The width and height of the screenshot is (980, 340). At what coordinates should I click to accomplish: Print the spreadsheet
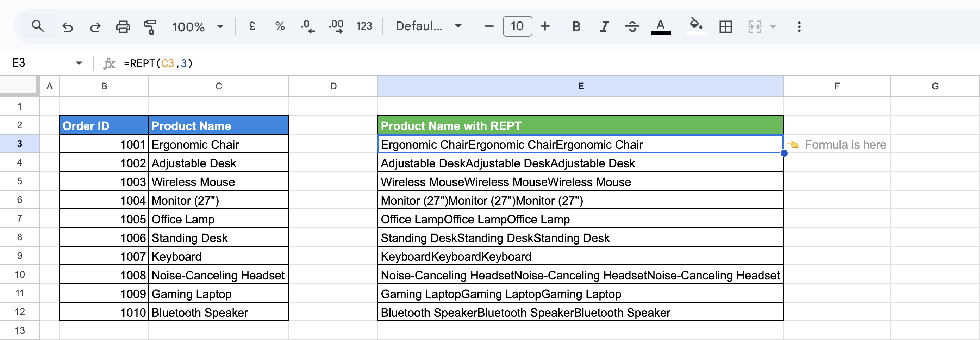coord(123,27)
